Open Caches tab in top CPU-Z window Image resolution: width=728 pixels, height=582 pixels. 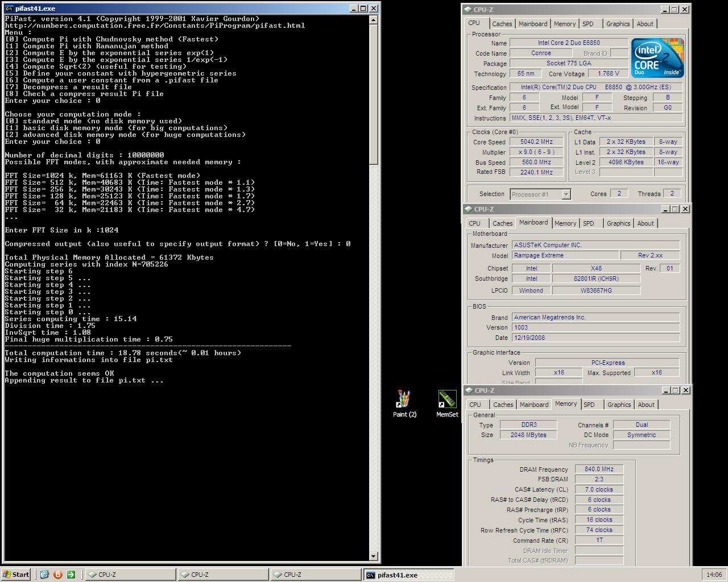(x=502, y=24)
